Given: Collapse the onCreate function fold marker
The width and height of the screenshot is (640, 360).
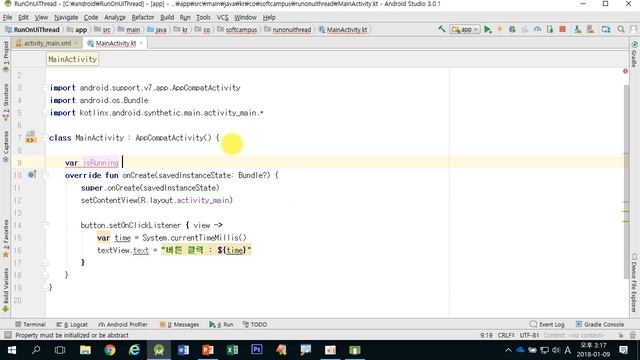Looking at the screenshot, I should 45,175.
